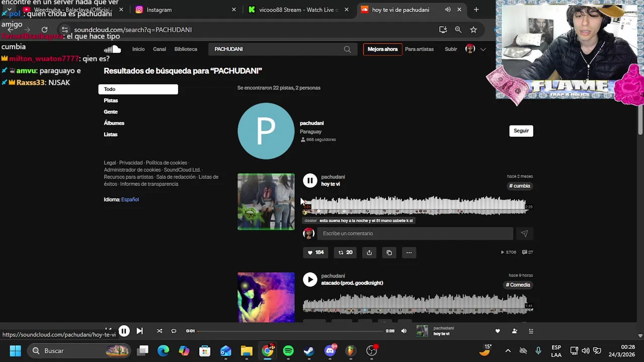
Task: Switch to the Instagram browser tab
Action: 185,10
